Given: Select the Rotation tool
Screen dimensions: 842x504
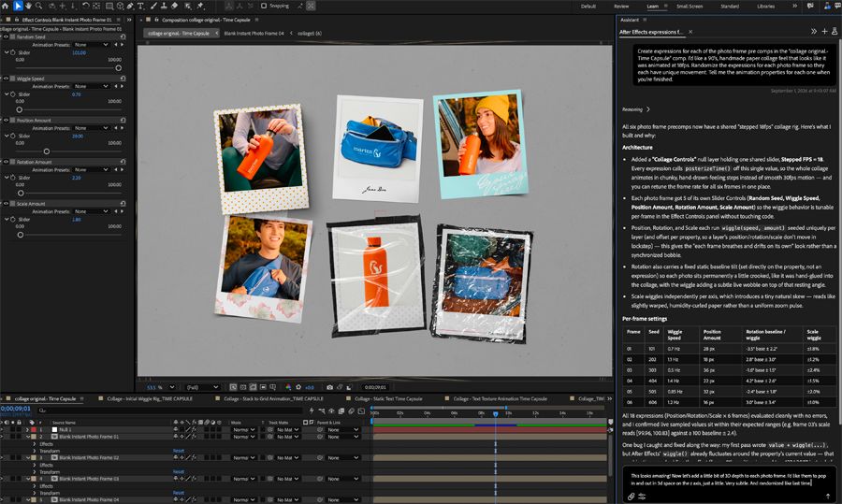Looking at the screenshot, I should (x=85, y=6).
